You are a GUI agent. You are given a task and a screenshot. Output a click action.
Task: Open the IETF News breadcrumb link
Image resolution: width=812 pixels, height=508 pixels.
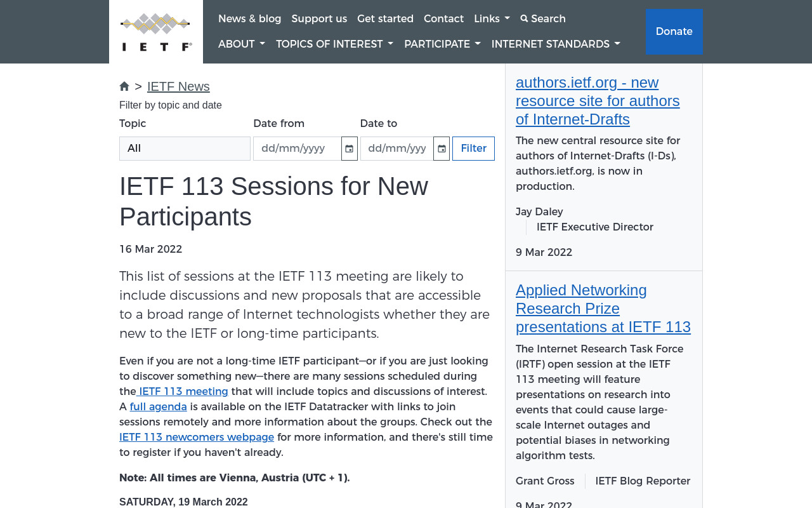(178, 86)
